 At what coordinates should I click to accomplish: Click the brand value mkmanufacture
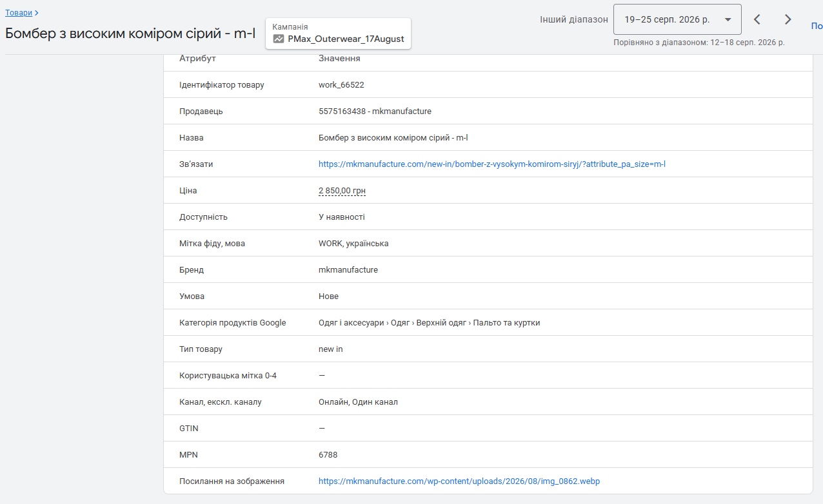(x=348, y=270)
